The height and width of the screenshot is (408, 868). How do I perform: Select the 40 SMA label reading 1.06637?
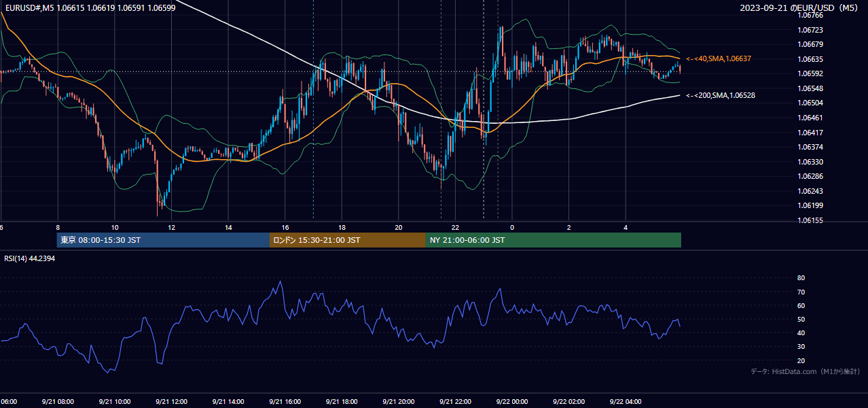(719, 59)
